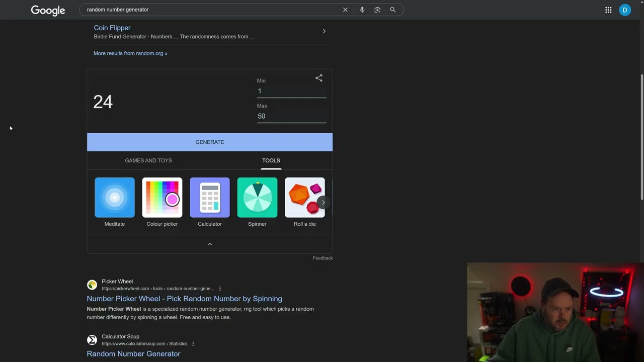This screenshot has height=362, width=644.
Task: Switch to Games and Toys tab
Action: pyautogui.click(x=148, y=160)
